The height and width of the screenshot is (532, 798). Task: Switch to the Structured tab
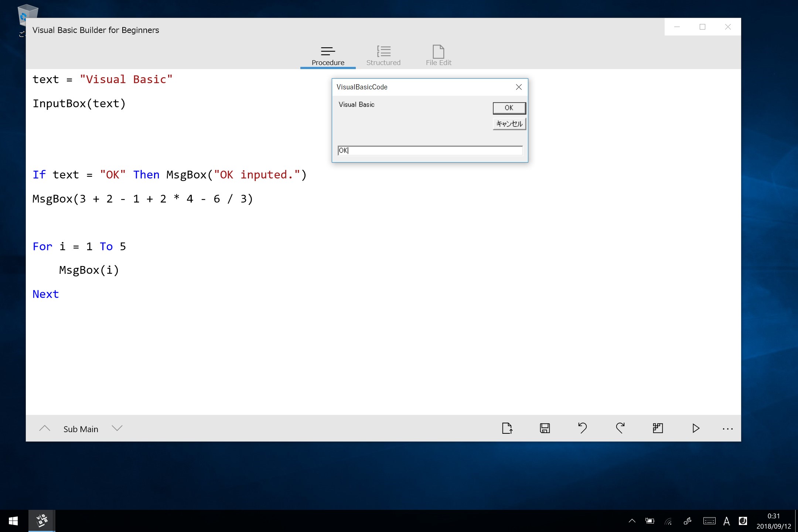click(x=383, y=55)
